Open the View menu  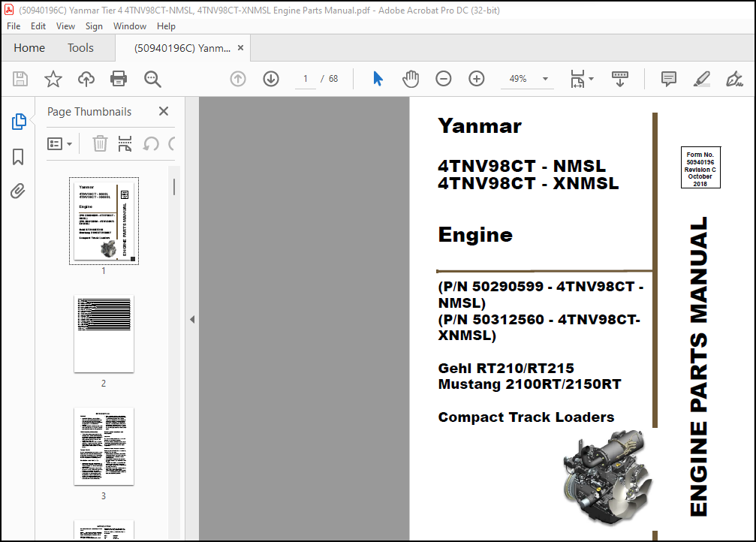65,26
